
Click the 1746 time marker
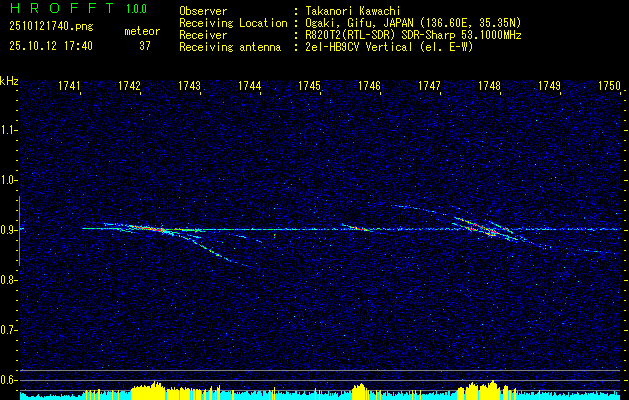(369, 86)
